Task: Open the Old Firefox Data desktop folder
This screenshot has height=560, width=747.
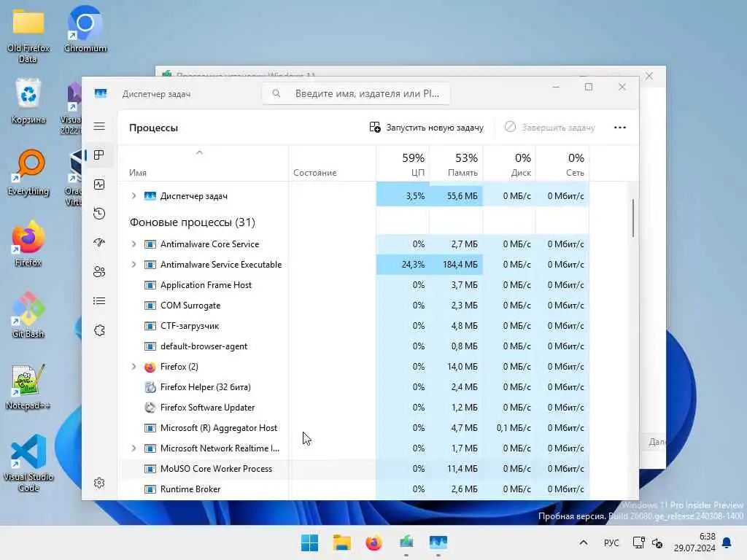Action: (x=28, y=35)
